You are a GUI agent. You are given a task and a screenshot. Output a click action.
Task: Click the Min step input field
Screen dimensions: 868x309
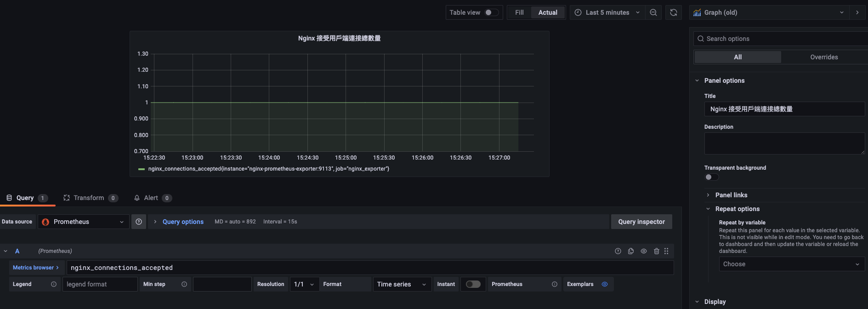tap(222, 284)
